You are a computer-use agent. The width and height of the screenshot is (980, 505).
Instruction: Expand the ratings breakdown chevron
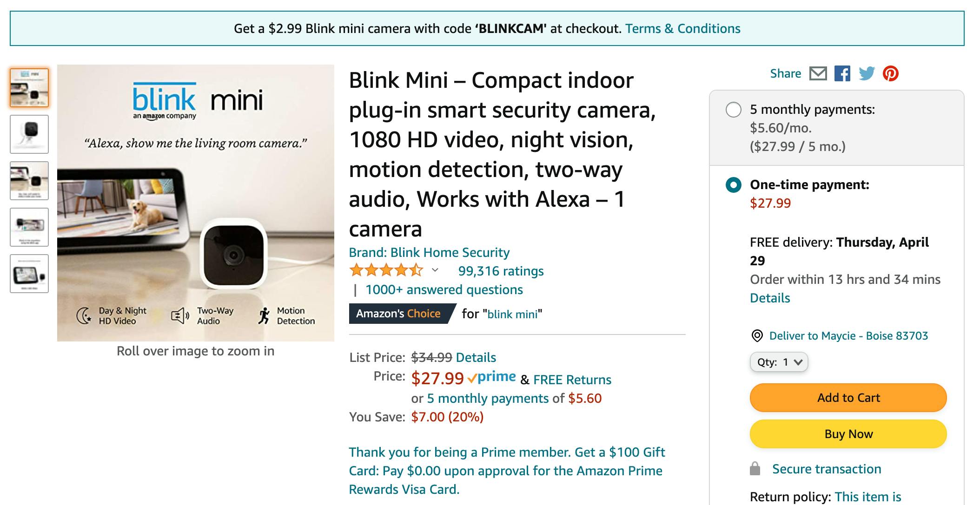click(x=435, y=270)
